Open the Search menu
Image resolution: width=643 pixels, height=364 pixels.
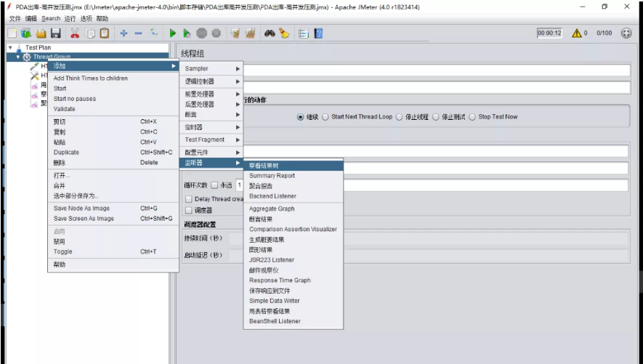[51, 18]
